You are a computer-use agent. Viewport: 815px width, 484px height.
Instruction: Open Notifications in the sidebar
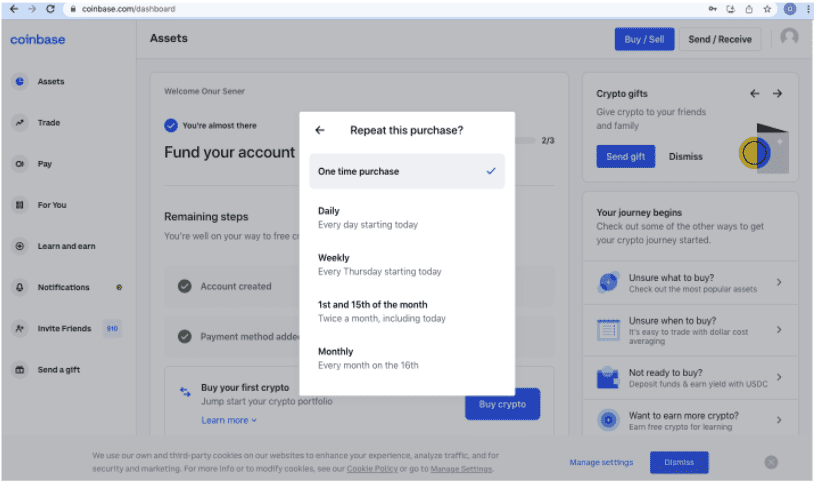point(63,287)
